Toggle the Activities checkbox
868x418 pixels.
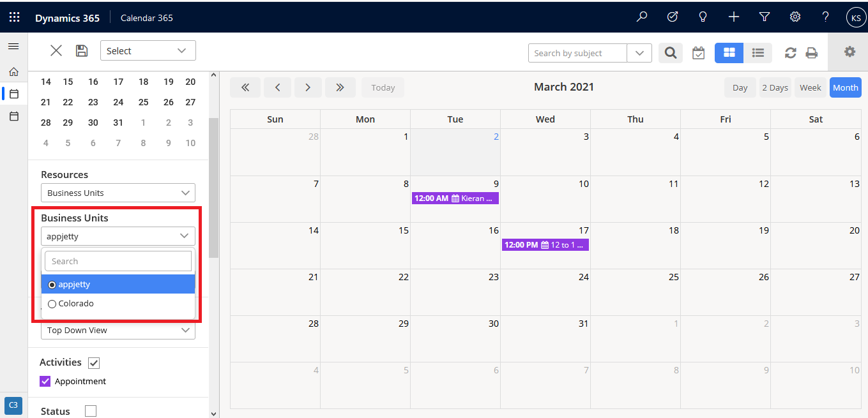(94, 362)
